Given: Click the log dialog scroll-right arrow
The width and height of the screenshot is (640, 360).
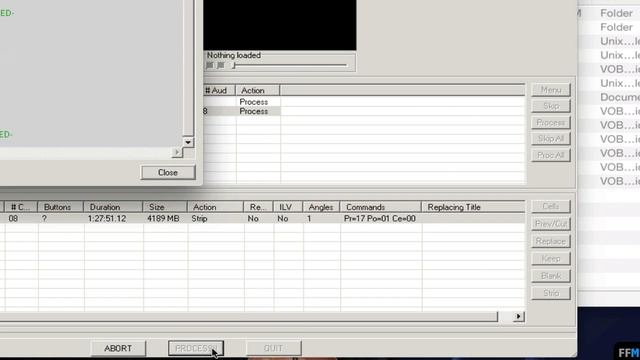Looking at the screenshot, I should [177, 152].
